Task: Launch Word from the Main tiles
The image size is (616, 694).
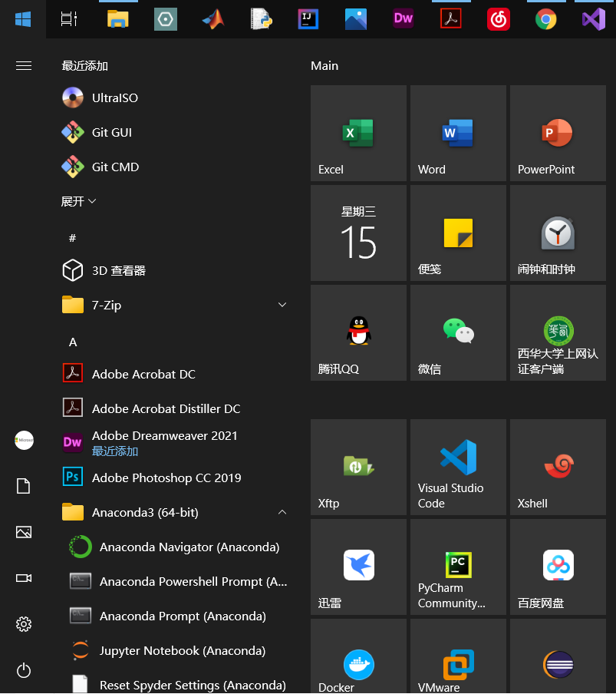Action: pos(458,134)
